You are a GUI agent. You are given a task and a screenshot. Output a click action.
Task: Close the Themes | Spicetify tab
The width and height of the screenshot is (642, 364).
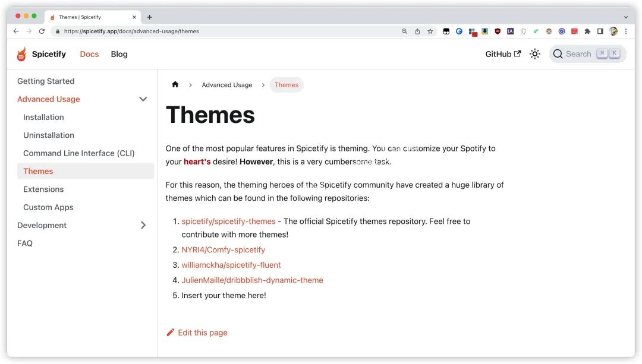[134, 17]
